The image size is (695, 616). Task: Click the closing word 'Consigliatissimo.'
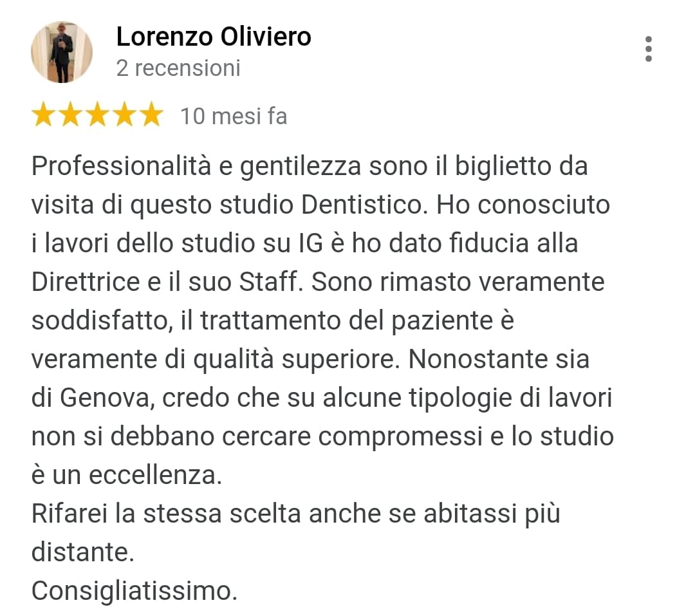(x=134, y=591)
